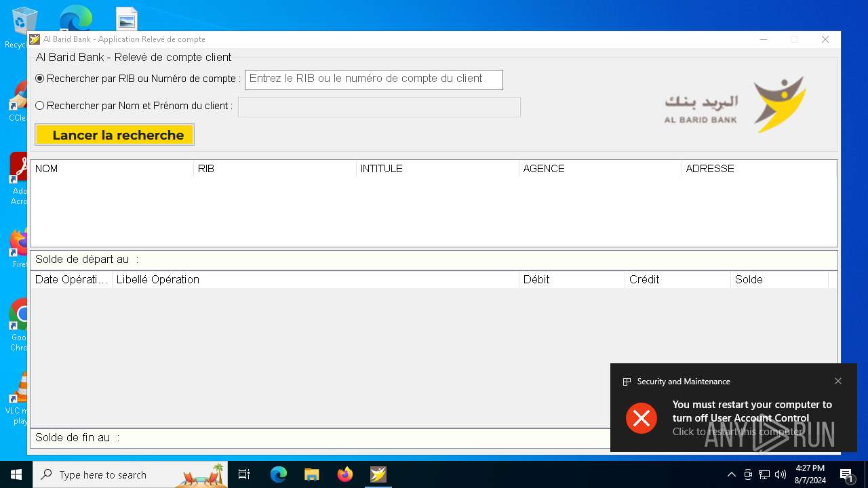868x488 pixels.
Task: Click the Date Opération column header
Action: (71, 280)
